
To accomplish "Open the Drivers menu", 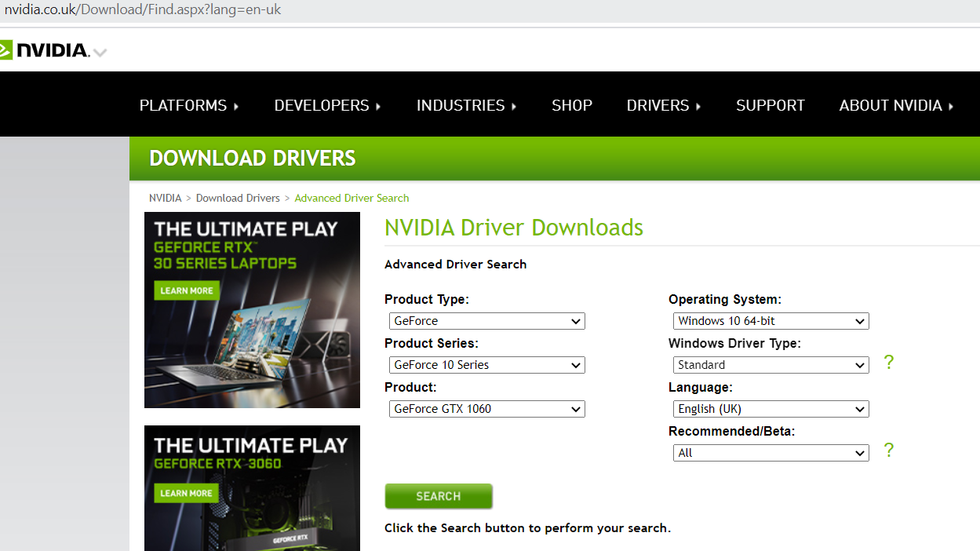I will tap(664, 105).
